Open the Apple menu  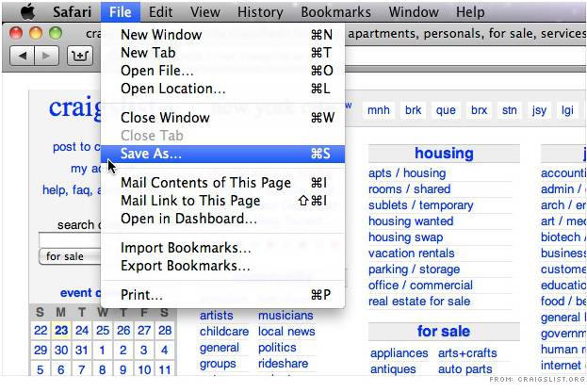[x=27, y=11]
